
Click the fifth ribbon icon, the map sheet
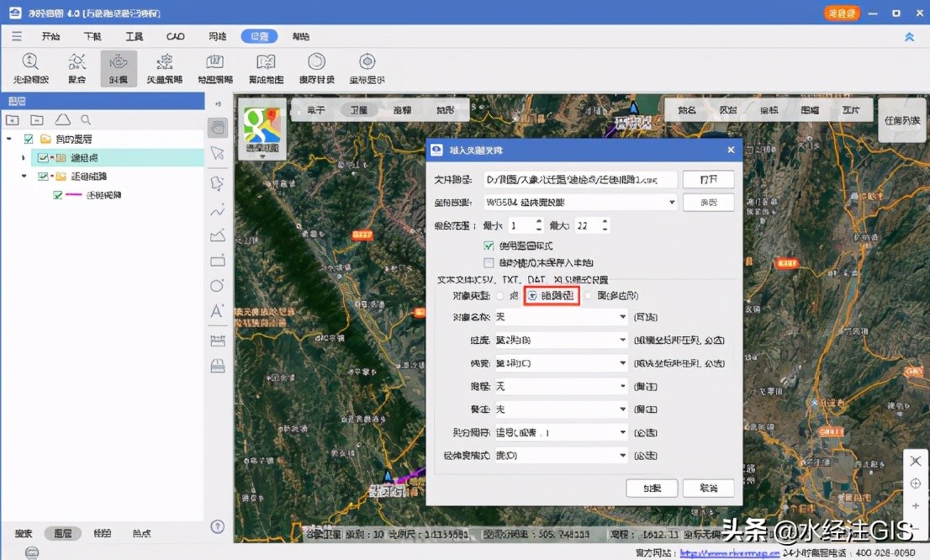pos(214,61)
